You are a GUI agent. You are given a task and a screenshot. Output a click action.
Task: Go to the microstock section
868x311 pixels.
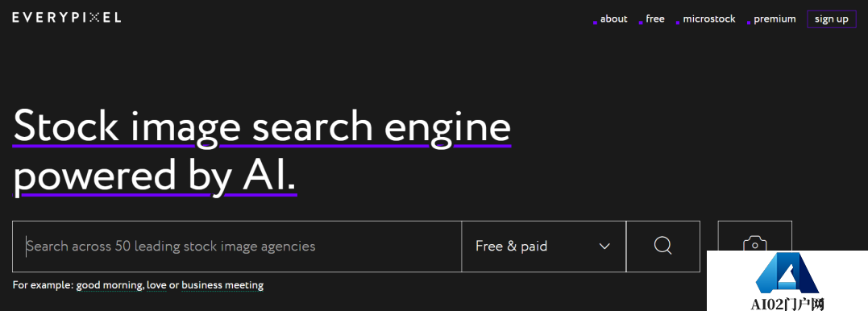(x=709, y=19)
